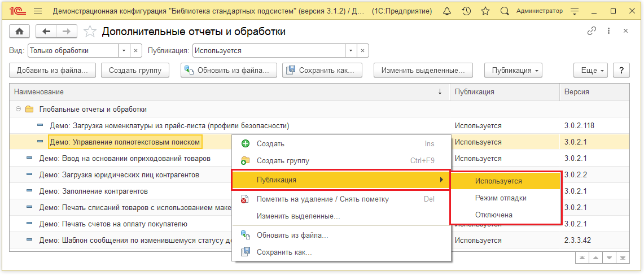
Task: Choose Отключена publication option
Action: 494,215
